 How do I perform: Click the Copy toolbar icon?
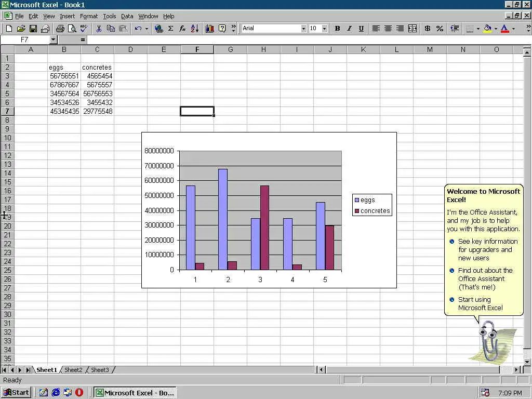(111, 29)
